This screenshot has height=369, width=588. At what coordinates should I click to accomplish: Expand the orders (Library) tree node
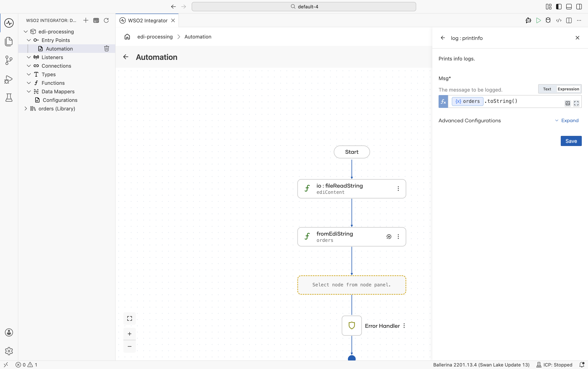pos(26,109)
